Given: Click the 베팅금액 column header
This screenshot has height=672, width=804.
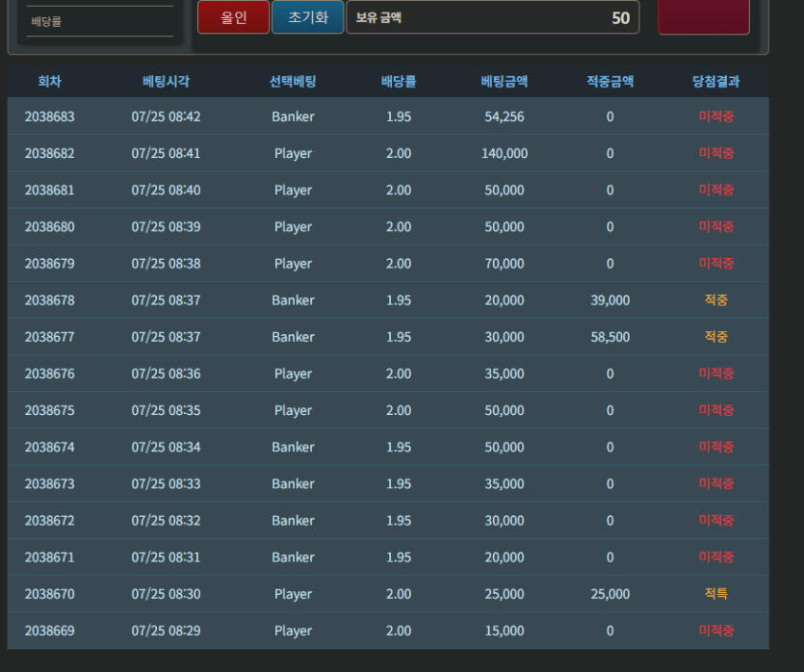Looking at the screenshot, I should (x=505, y=81).
